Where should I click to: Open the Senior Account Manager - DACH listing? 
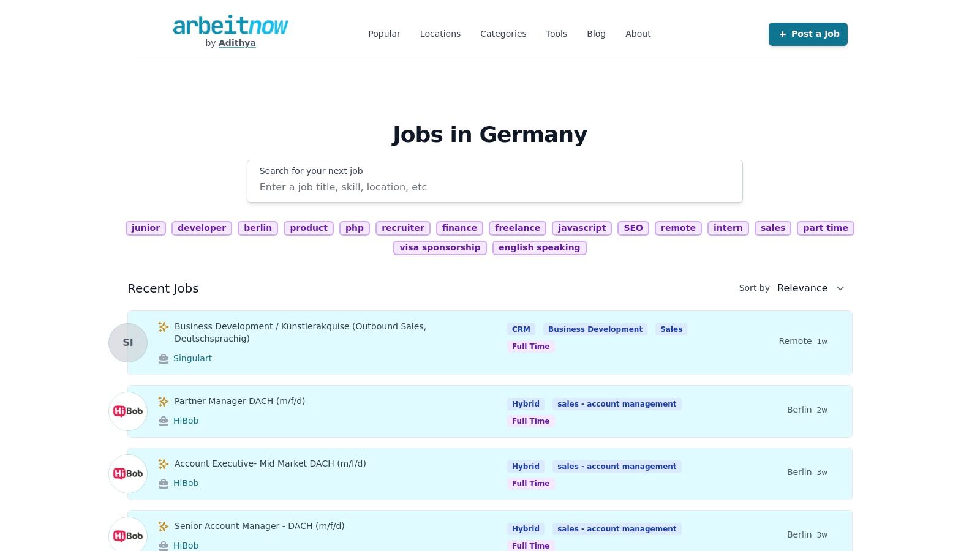point(259,526)
